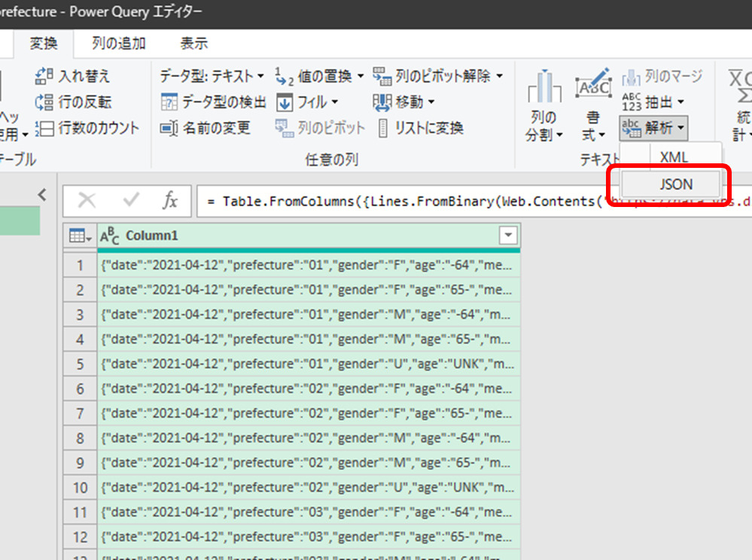Click the 統計 statistics sigma icon

coord(741,85)
